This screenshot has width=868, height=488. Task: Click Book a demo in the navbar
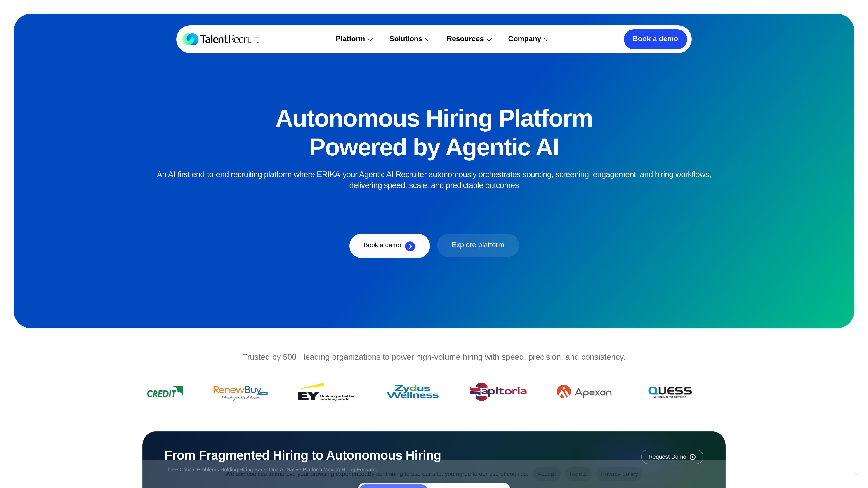tap(655, 39)
